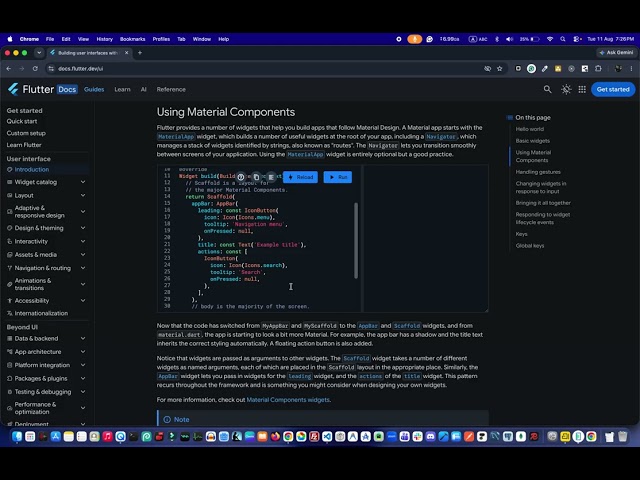This screenshot has height=480, width=640.
Task: Expand the Assets & media section
Action: pos(83,255)
